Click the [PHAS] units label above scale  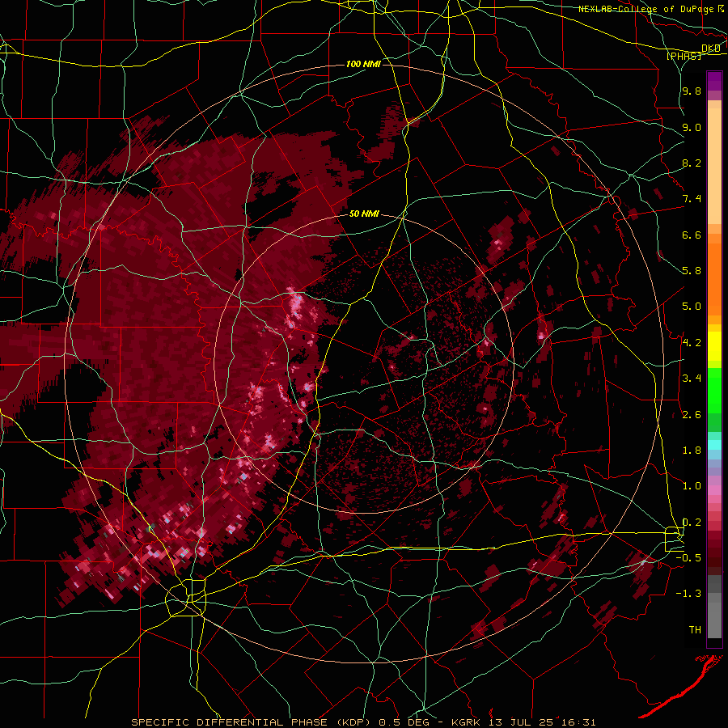pyautogui.click(x=684, y=57)
